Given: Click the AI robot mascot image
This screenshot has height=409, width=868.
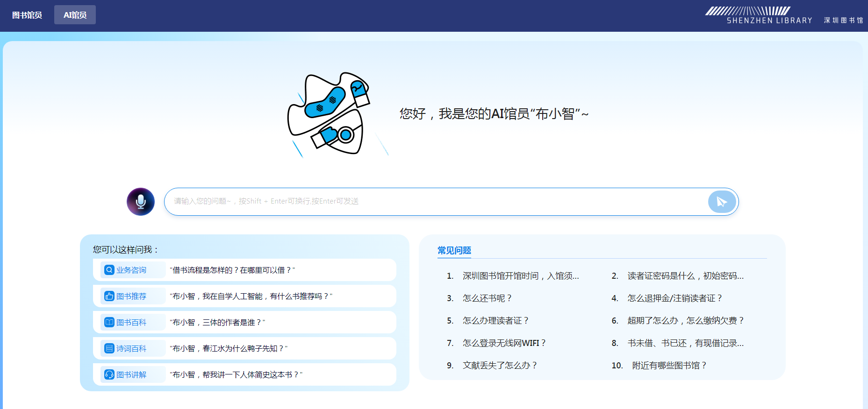Looking at the screenshot, I should tap(330, 114).
